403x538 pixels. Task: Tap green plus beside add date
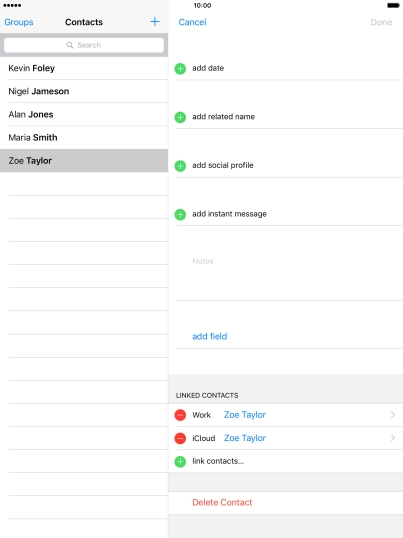180,69
